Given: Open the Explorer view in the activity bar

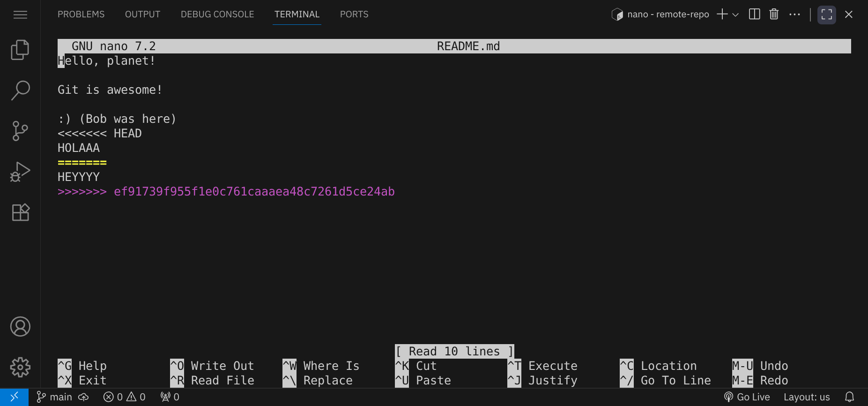Looking at the screenshot, I should point(20,50).
